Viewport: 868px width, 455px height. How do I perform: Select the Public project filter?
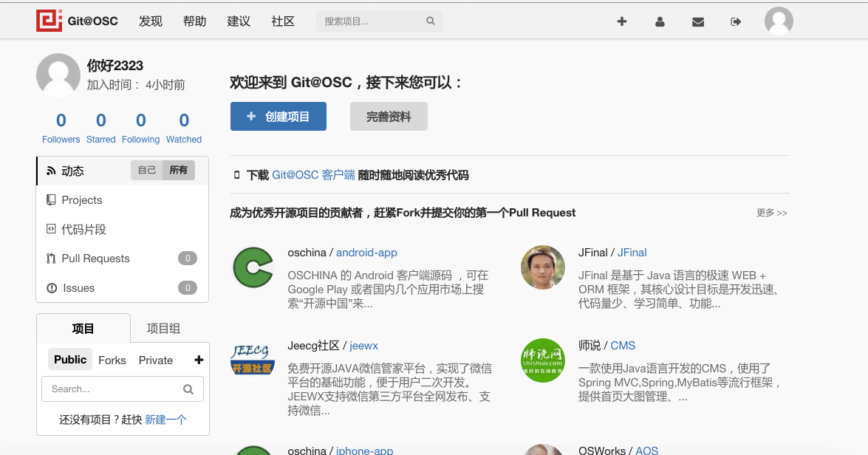(x=70, y=360)
